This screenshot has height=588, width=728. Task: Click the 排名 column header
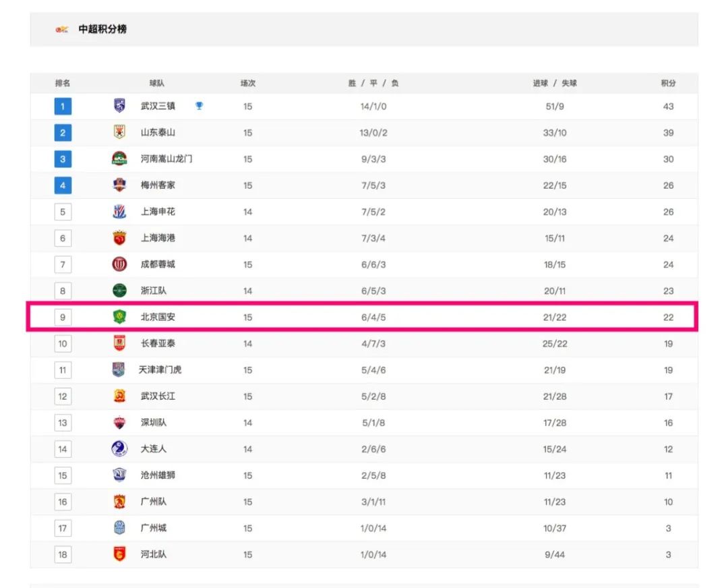click(x=63, y=84)
